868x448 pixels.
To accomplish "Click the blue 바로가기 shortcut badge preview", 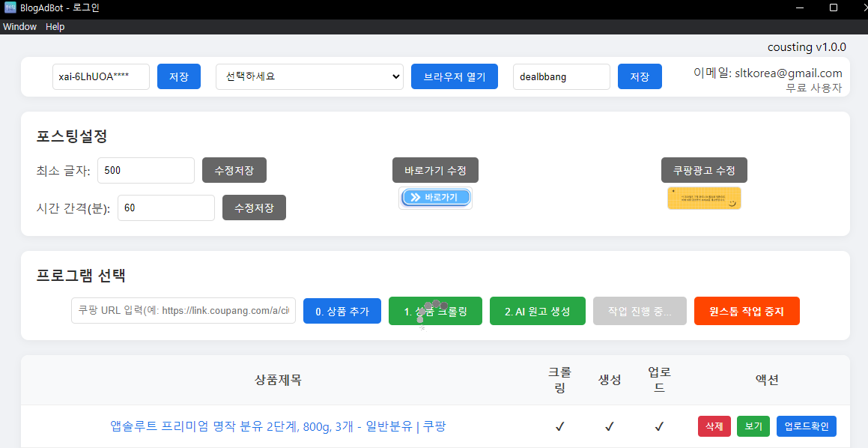I will point(435,197).
